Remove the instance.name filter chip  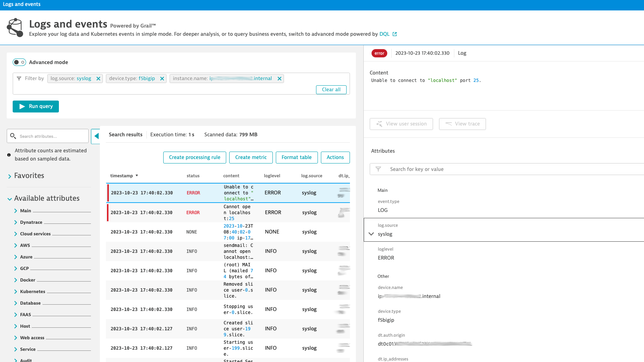tap(279, 78)
